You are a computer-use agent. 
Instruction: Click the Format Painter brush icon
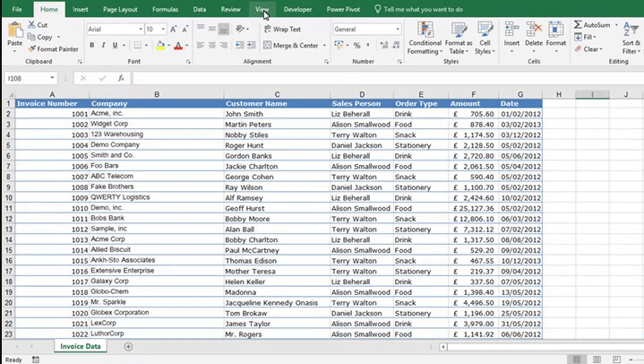31,49
